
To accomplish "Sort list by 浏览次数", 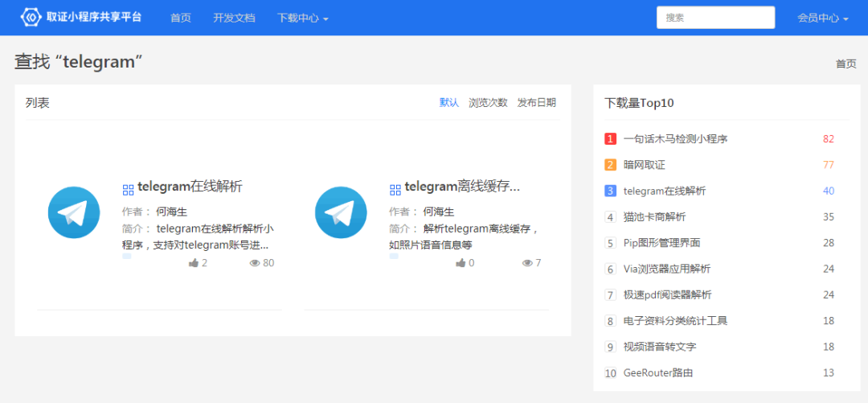I will tap(488, 102).
